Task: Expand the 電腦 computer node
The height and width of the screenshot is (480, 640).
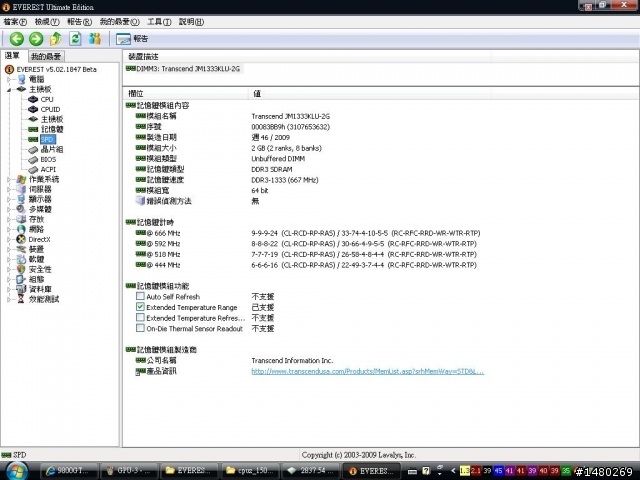Action: [x=9, y=79]
